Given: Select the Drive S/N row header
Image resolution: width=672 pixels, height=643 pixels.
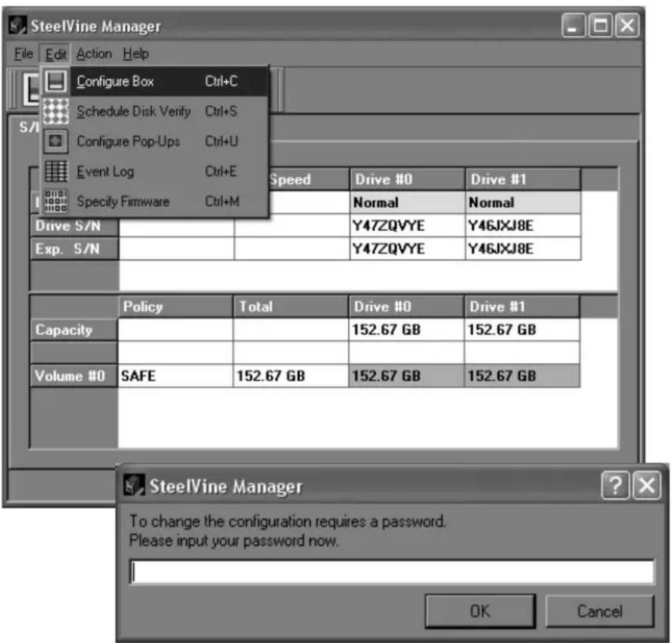Looking at the screenshot, I should (x=74, y=225).
